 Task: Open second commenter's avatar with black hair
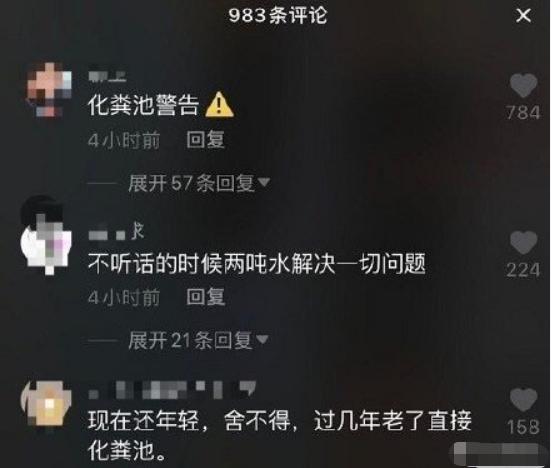(46, 235)
